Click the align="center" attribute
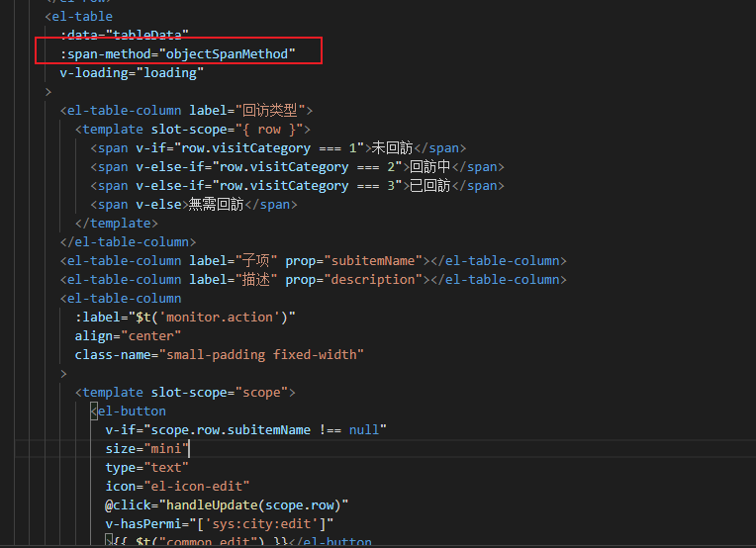The image size is (756, 548). pyautogui.click(x=128, y=336)
